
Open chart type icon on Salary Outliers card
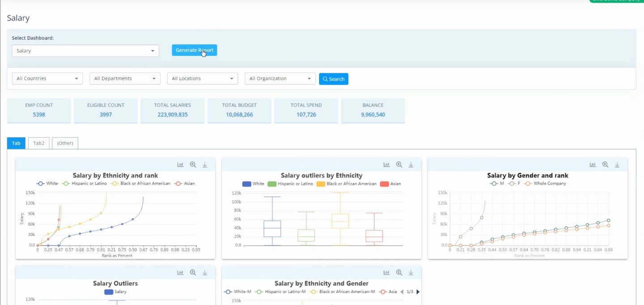[180, 272]
